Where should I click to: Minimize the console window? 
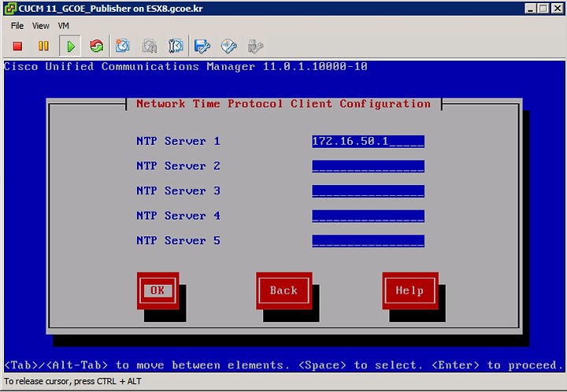point(530,9)
